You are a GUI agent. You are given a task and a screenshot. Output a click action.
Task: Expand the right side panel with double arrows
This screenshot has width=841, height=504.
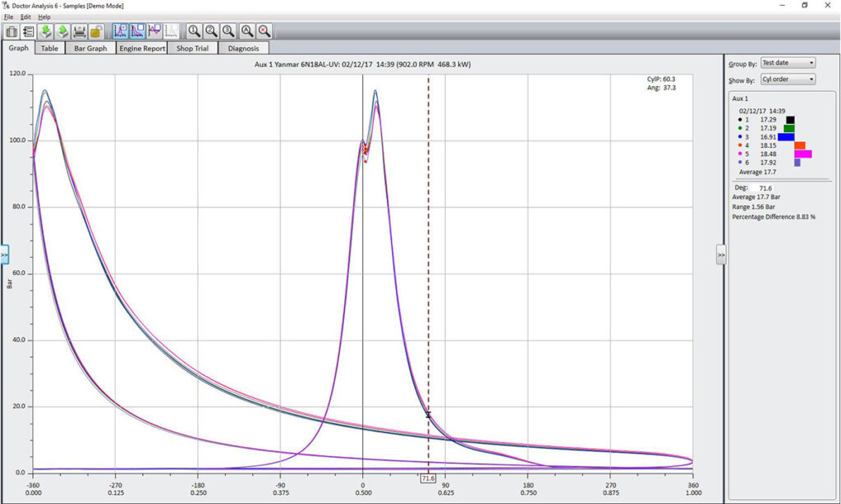point(720,255)
